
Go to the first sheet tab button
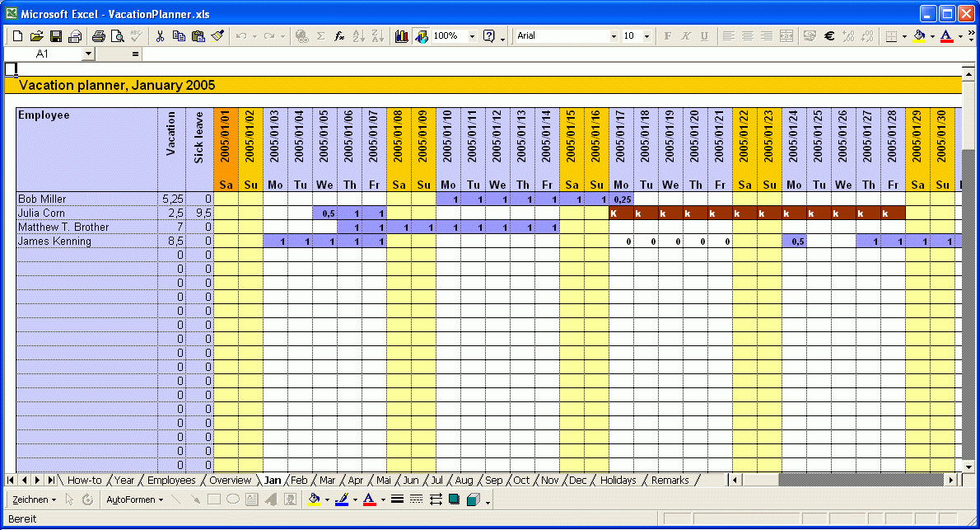click(11, 480)
